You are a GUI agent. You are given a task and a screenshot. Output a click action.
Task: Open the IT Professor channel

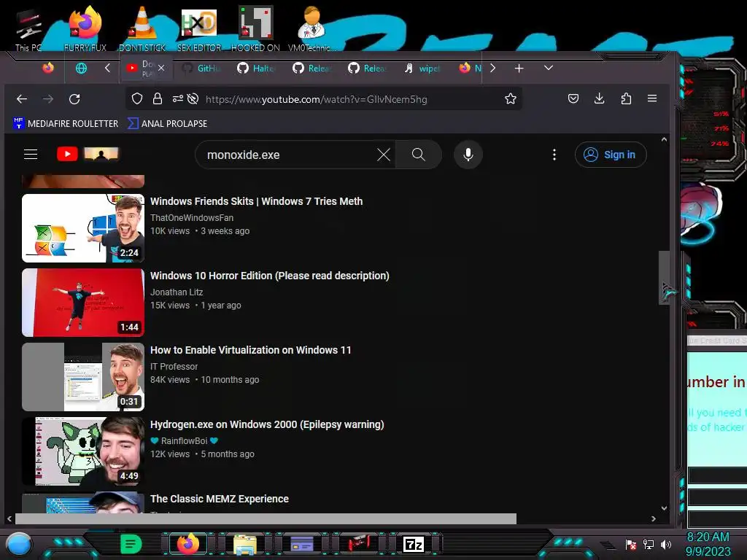coord(174,367)
